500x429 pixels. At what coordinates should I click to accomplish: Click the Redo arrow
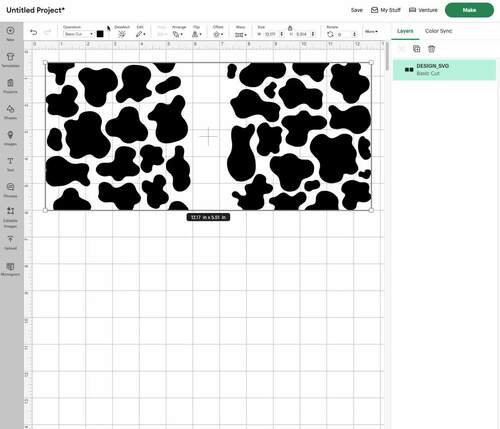[x=47, y=32]
